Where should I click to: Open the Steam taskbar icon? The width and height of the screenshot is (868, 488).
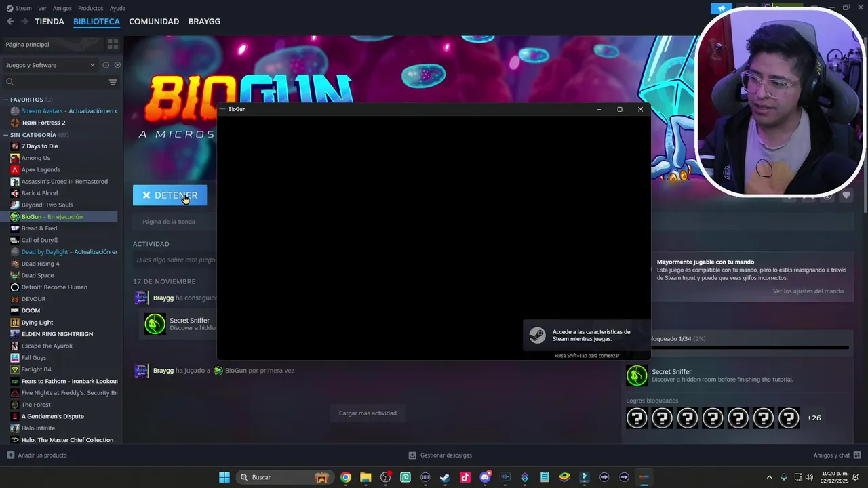tap(445, 477)
